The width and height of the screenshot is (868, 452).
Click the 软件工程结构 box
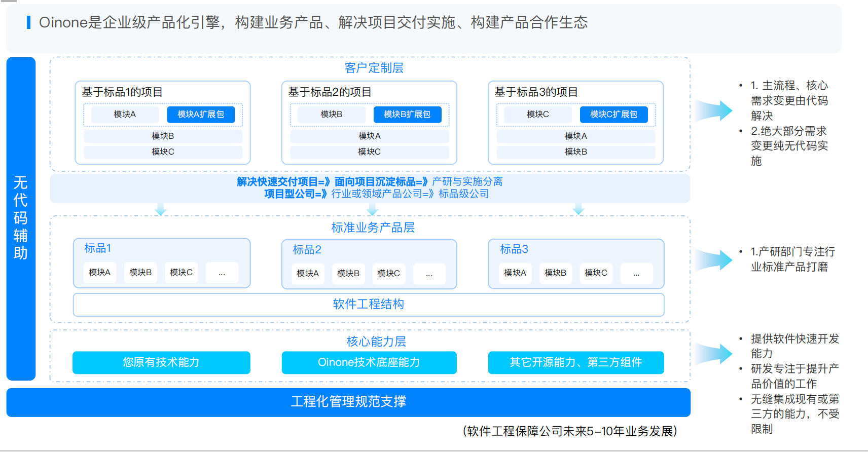[x=369, y=305]
